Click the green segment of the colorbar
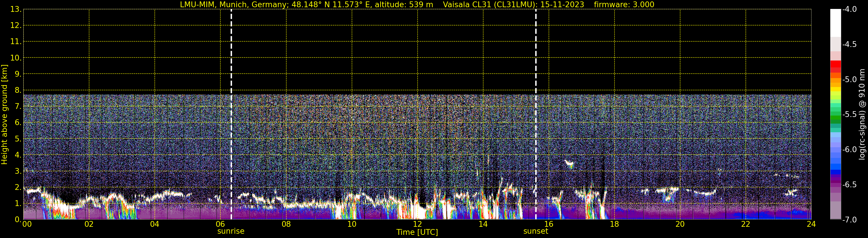Screen dimensions: 868x238 click(836, 118)
